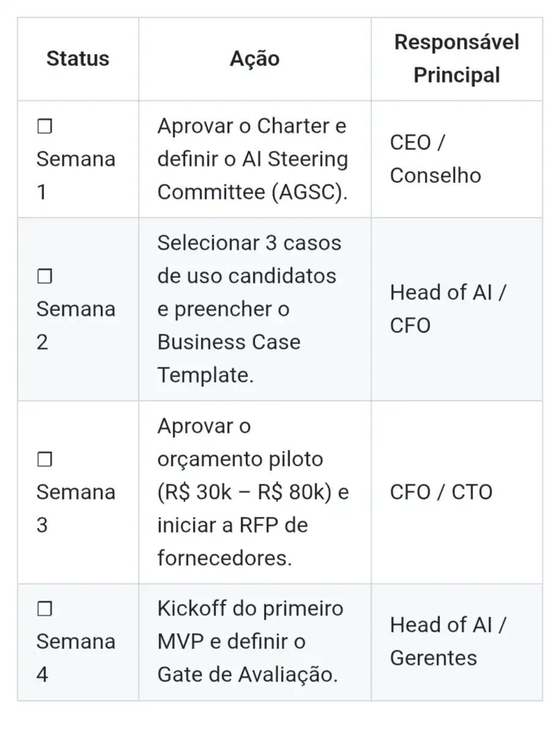
Task: Click the Status column header
Action: (x=78, y=59)
